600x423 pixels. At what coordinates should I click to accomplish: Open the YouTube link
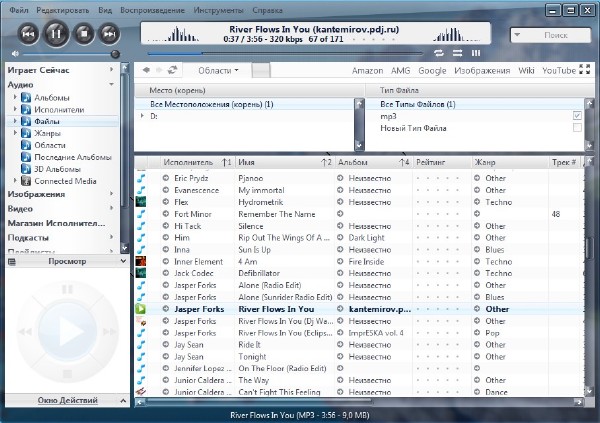tap(558, 71)
